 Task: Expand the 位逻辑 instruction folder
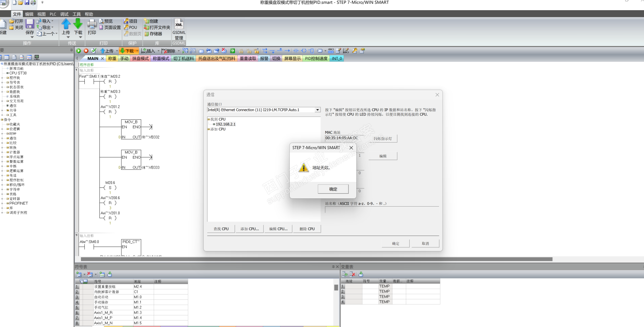click(x=2, y=129)
